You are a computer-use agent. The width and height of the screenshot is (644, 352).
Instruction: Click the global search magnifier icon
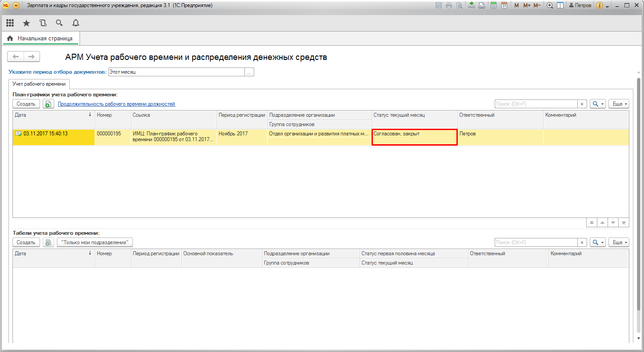(59, 23)
